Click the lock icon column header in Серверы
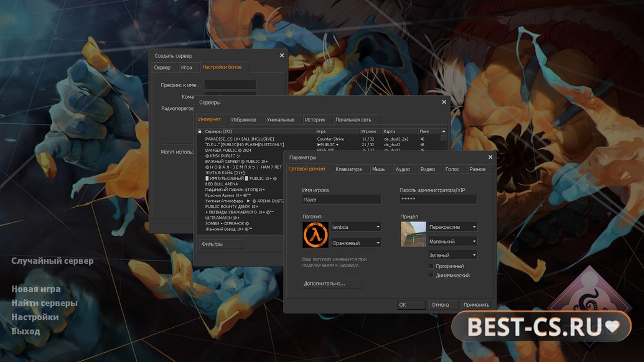Viewport: 644px width, 362px height. [200, 131]
